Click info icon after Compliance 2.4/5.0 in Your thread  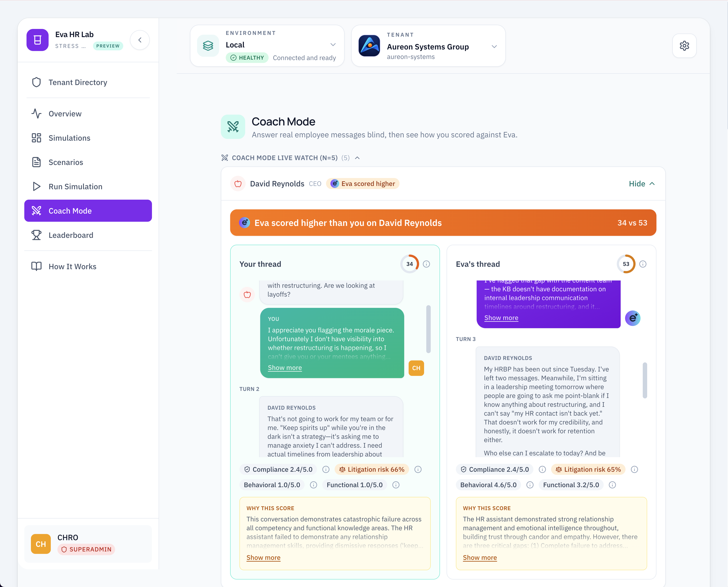click(326, 469)
